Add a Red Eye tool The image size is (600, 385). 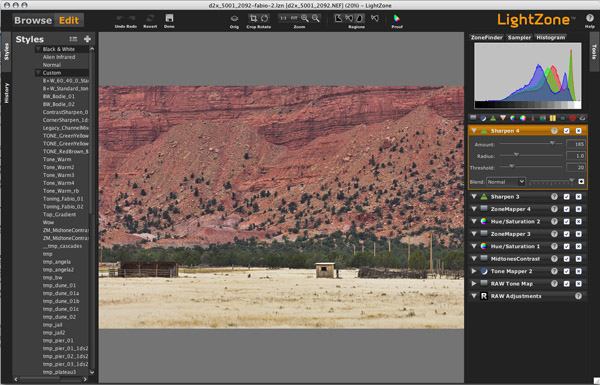[x=582, y=118]
